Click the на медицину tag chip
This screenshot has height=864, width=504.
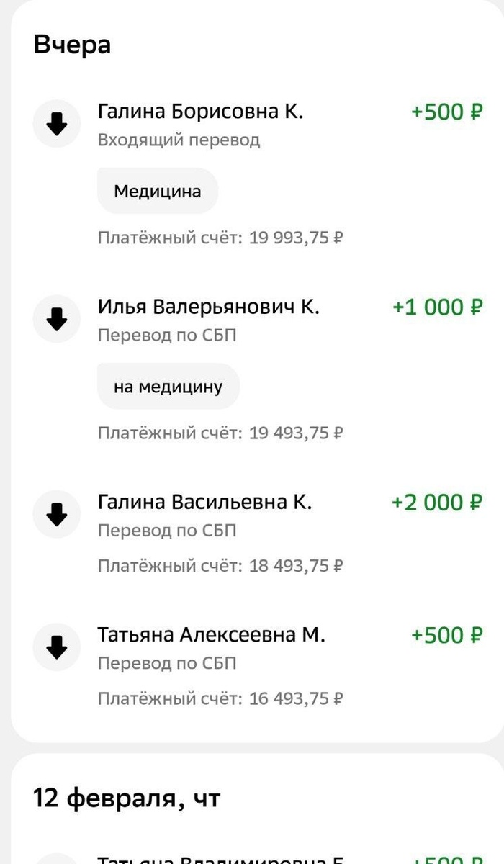click(x=168, y=386)
